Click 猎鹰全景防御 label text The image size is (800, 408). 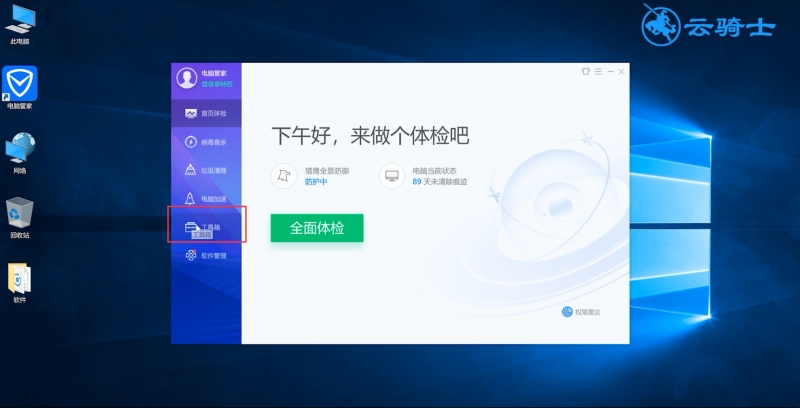[x=327, y=171]
